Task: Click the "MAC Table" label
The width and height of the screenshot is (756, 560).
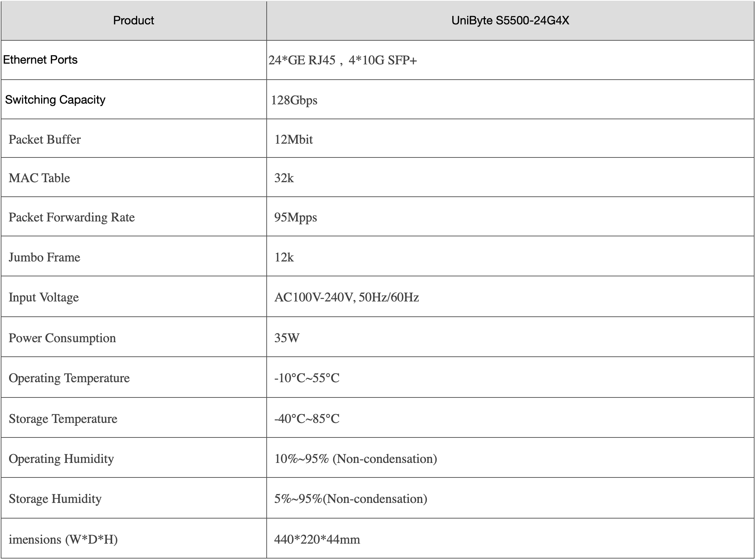Action: point(39,178)
